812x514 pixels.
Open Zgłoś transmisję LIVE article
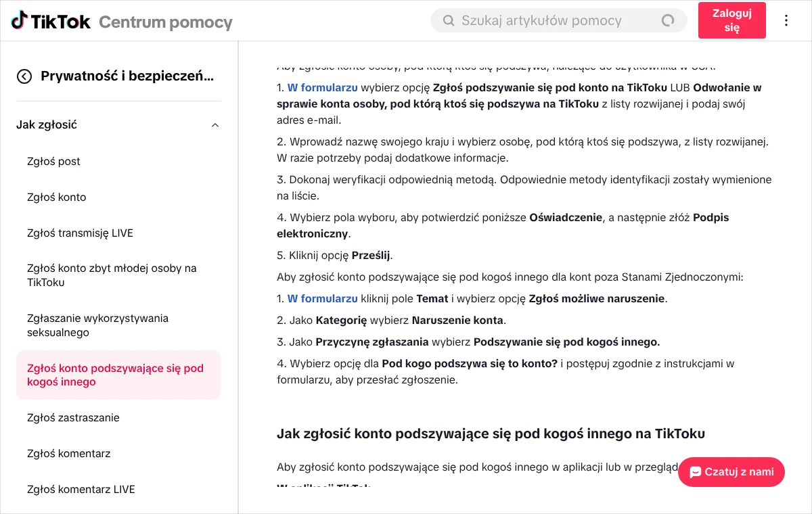click(x=80, y=233)
